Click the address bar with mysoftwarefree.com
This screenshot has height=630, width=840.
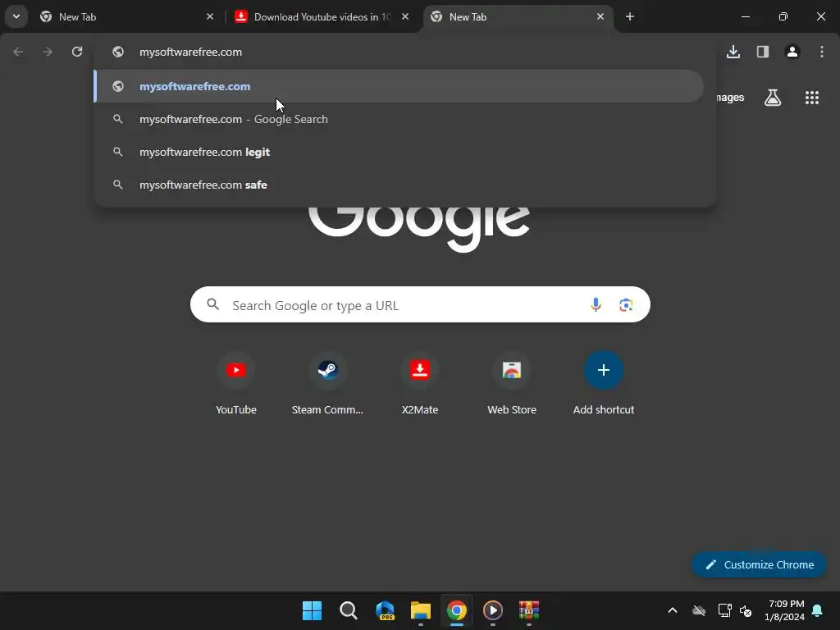[x=405, y=52]
